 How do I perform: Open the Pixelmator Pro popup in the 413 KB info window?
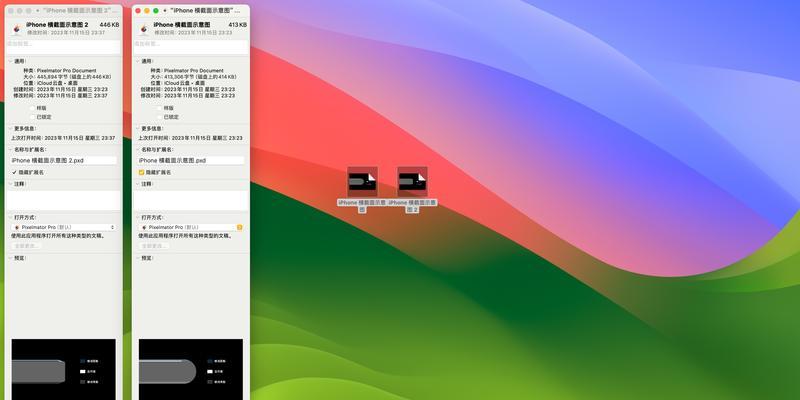191,228
